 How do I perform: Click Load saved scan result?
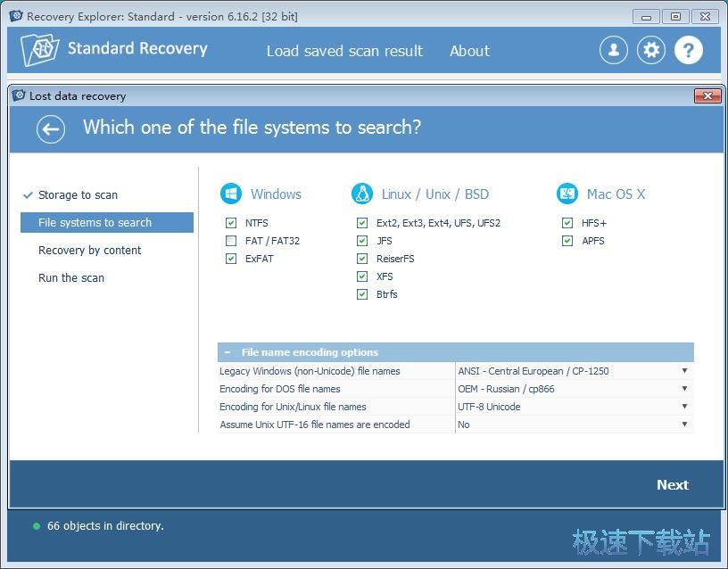[344, 51]
